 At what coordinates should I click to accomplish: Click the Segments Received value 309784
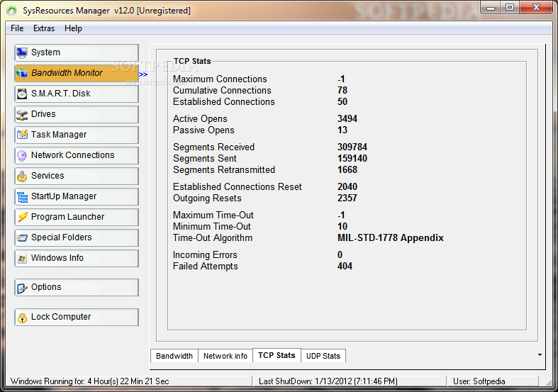tap(352, 147)
